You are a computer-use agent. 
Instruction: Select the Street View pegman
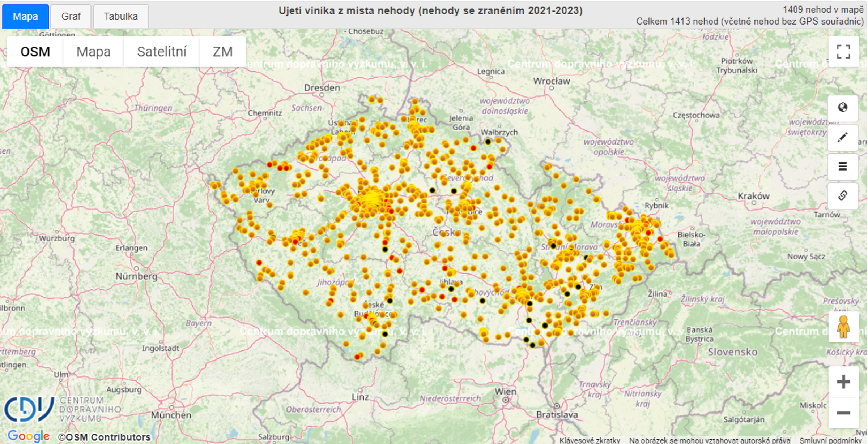[843, 327]
